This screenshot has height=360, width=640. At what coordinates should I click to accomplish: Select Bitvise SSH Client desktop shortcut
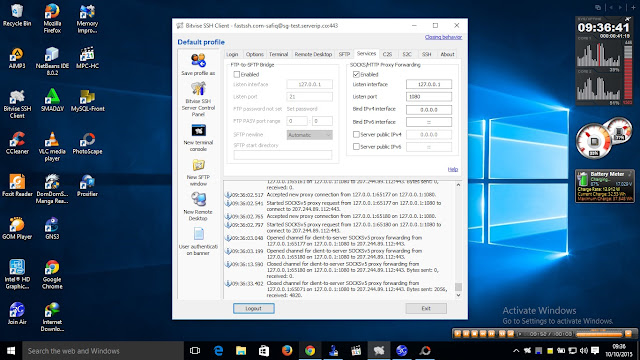(x=17, y=104)
